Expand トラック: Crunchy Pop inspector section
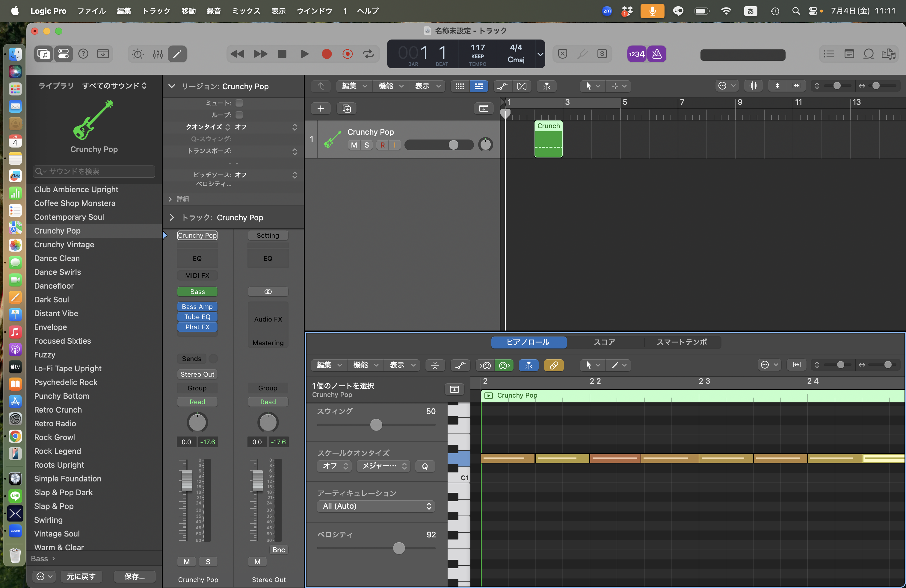 pos(172,217)
